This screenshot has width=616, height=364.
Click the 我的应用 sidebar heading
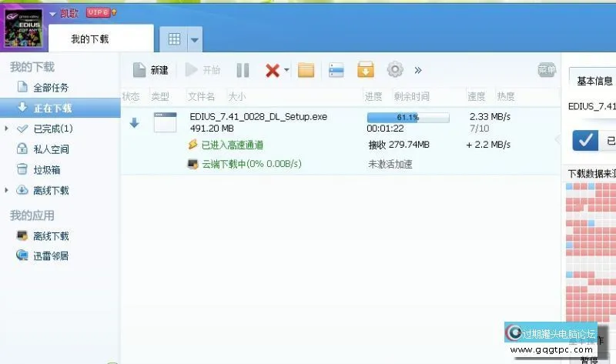tap(32, 215)
